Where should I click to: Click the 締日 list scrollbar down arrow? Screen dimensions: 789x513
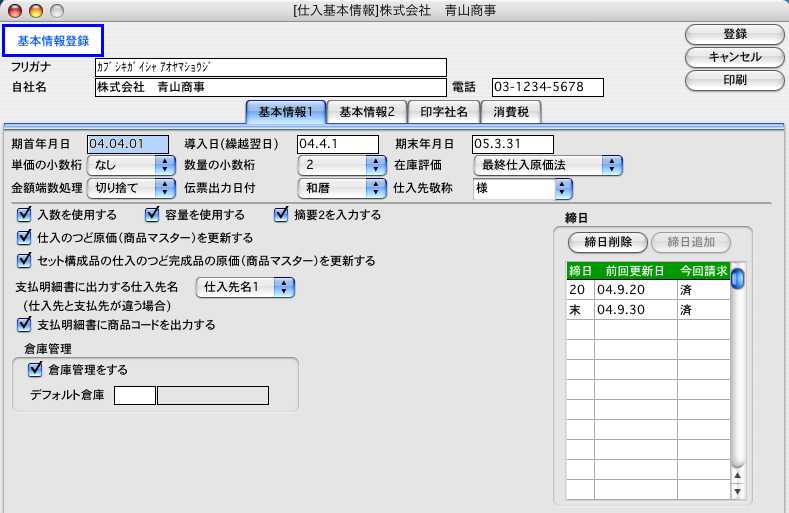tap(737, 491)
